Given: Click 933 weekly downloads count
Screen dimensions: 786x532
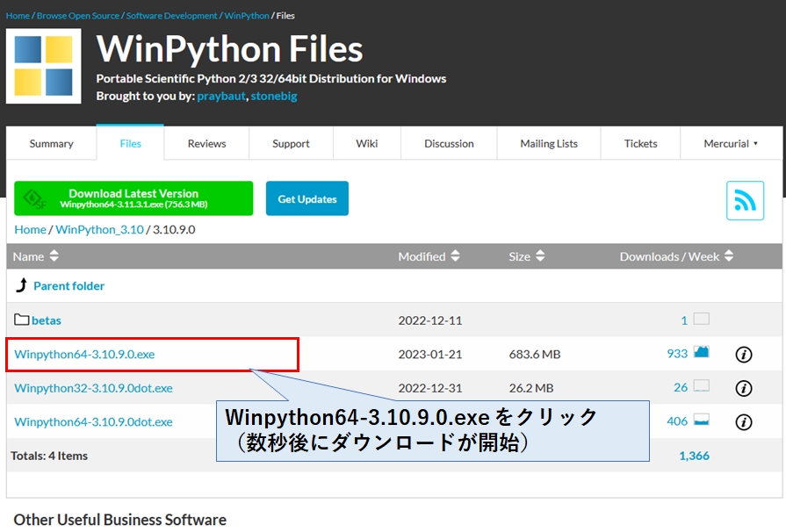Looking at the screenshot, I should click(677, 354).
